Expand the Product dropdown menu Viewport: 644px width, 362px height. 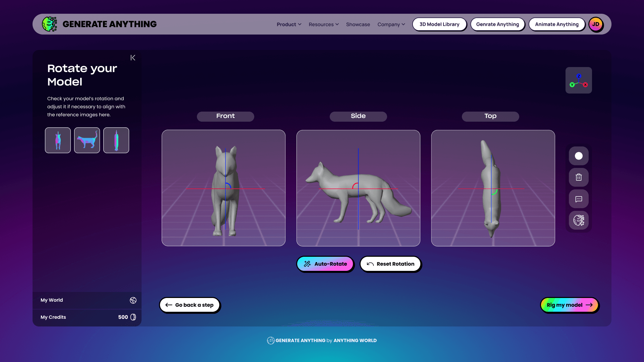pos(289,24)
